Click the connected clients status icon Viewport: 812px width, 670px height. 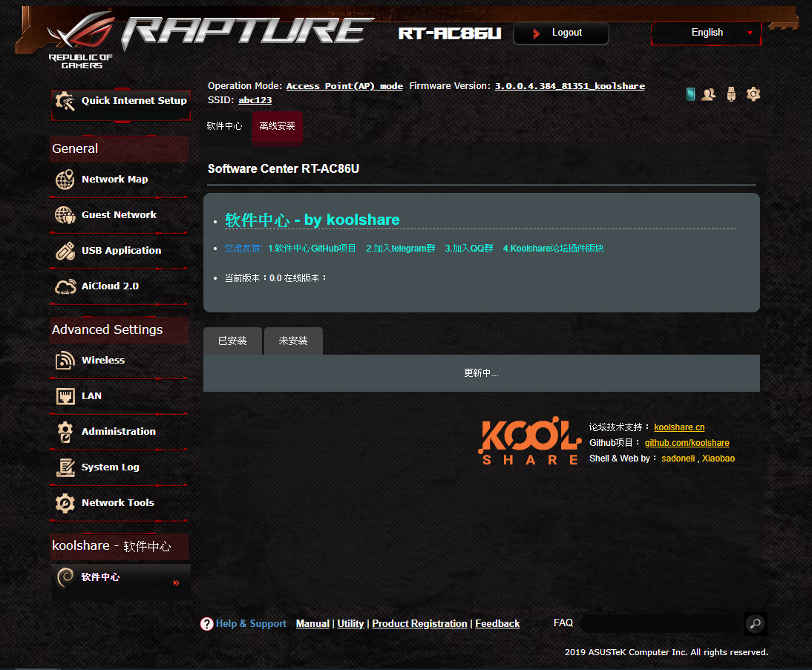708,94
